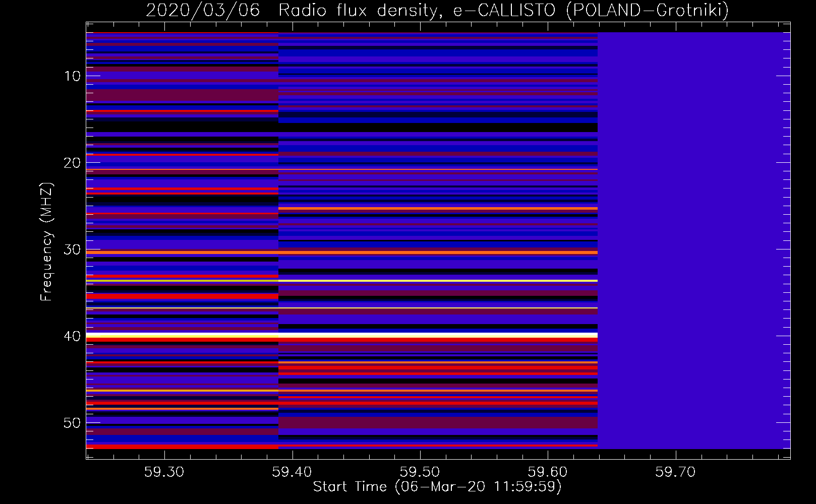This screenshot has width=816, height=504.
Task: Click the date '2020/03/06' in the title
Action: 203,10
